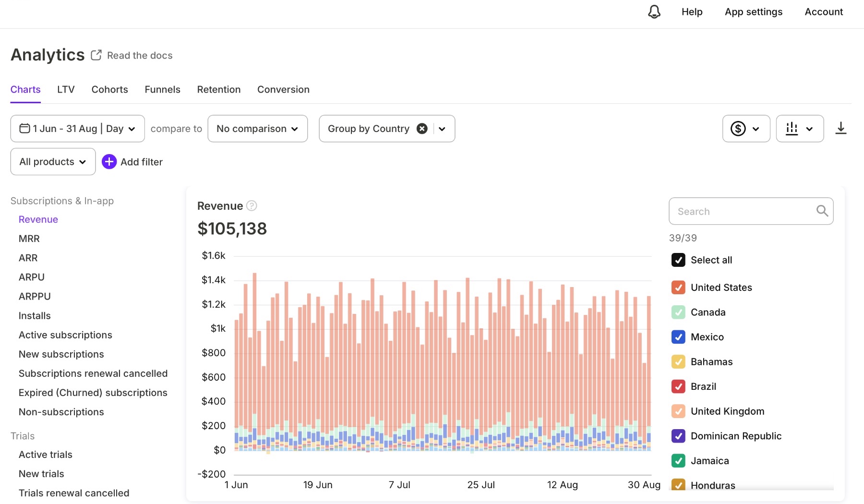Click the search magnifier icon in country list
864x504 pixels.
[822, 211]
